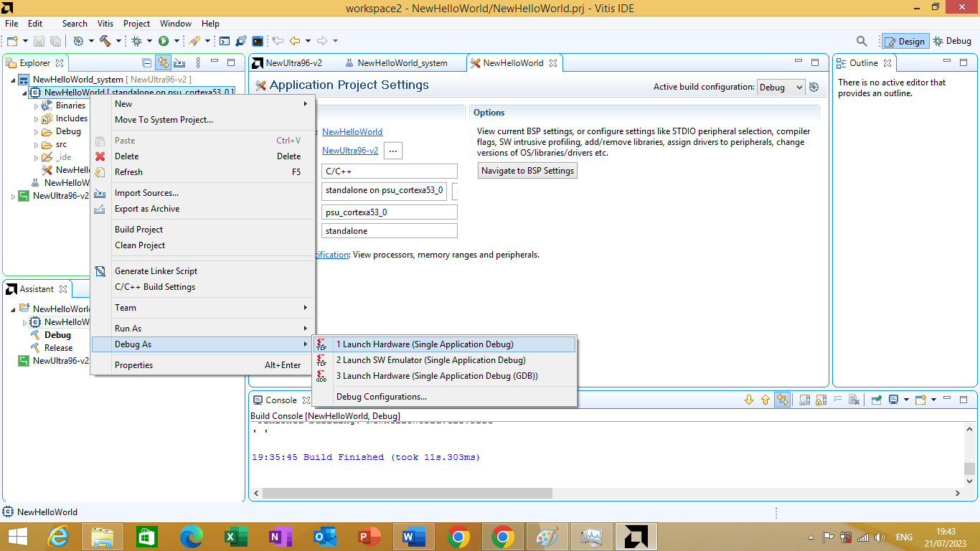Click the Clear Console icon
The width and height of the screenshot is (980, 551).
tap(854, 400)
